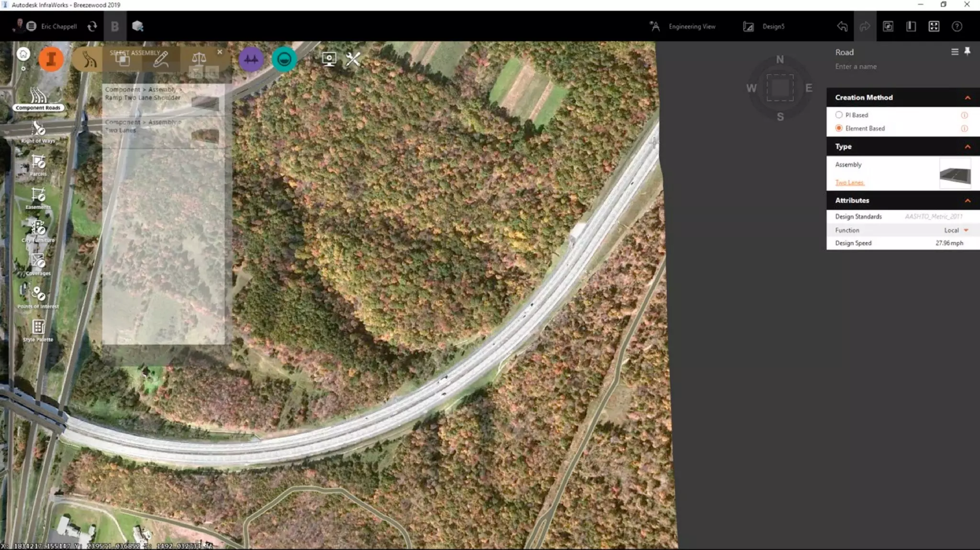Select Element Based creation method
This screenshot has height=550, width=980.
point(839,128)
